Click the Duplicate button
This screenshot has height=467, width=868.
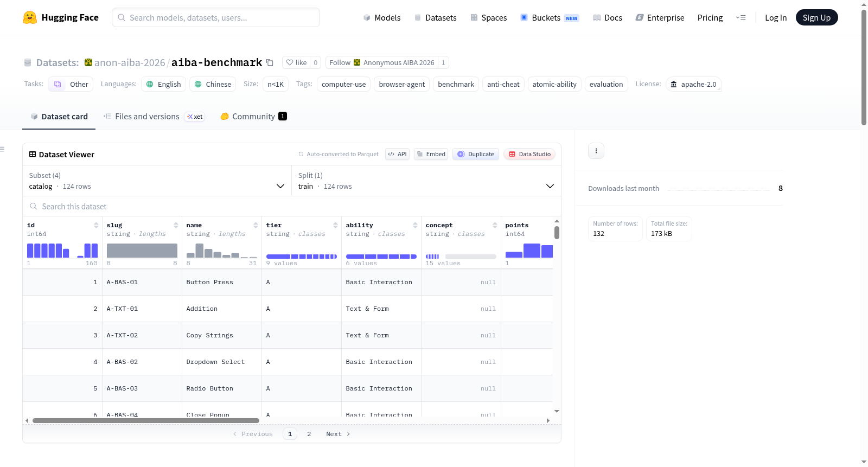point(476,154)
